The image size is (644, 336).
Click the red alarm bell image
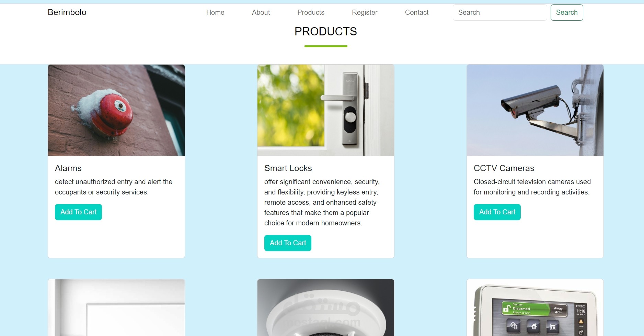[x=116, y=110]
